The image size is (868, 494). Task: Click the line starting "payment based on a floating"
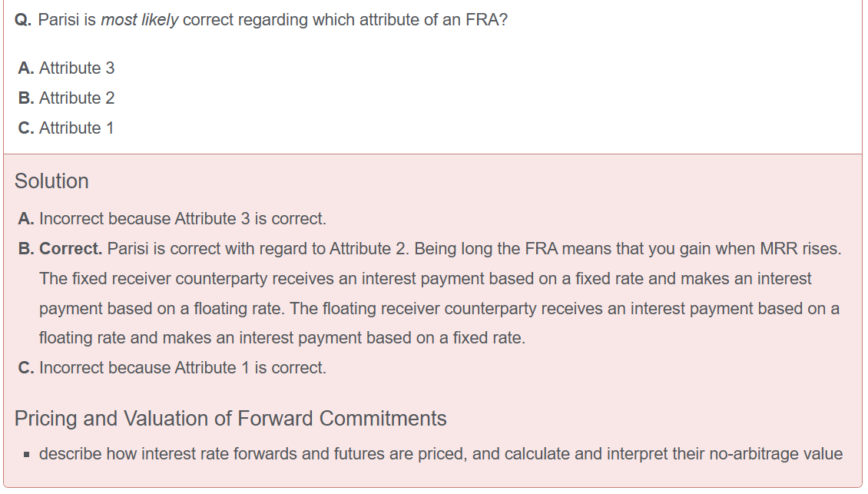tap(439, 309)
